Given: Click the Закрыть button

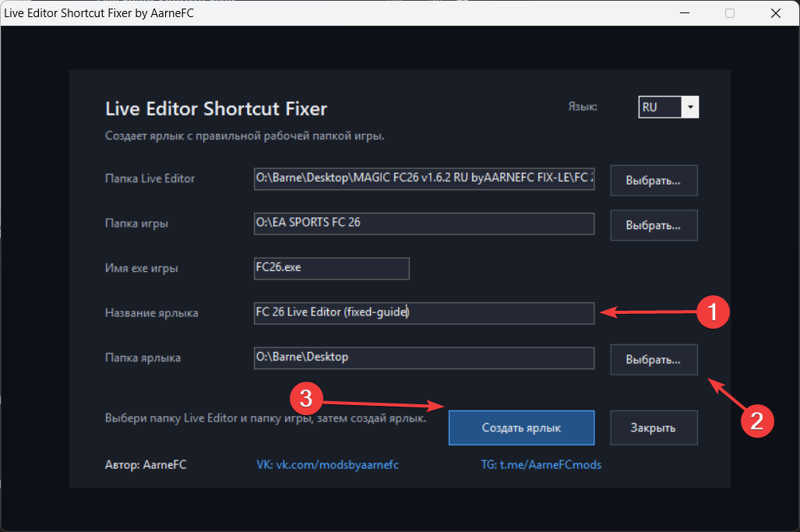Looking at the screenshot, I should click(654, 428).
